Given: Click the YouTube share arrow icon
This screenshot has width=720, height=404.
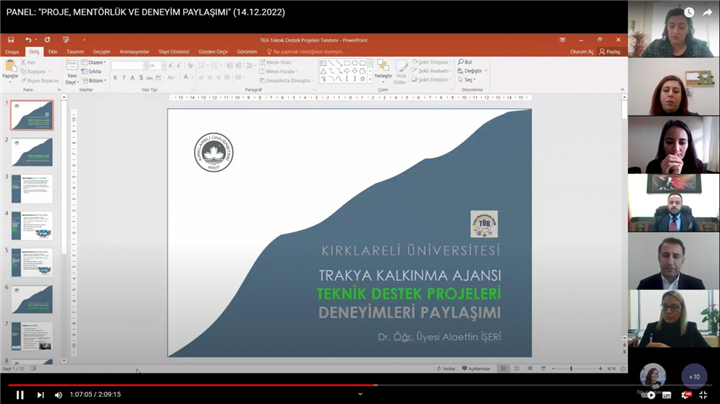Looking at the screenshot, I should coord(707,13).
